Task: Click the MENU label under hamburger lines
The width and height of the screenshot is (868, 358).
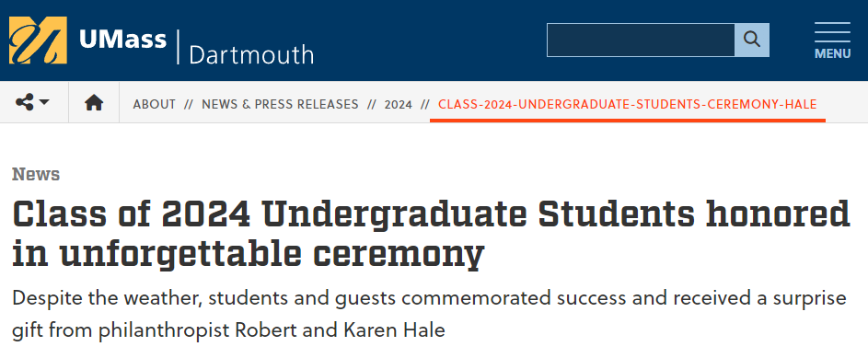Action: coord(833,53)
